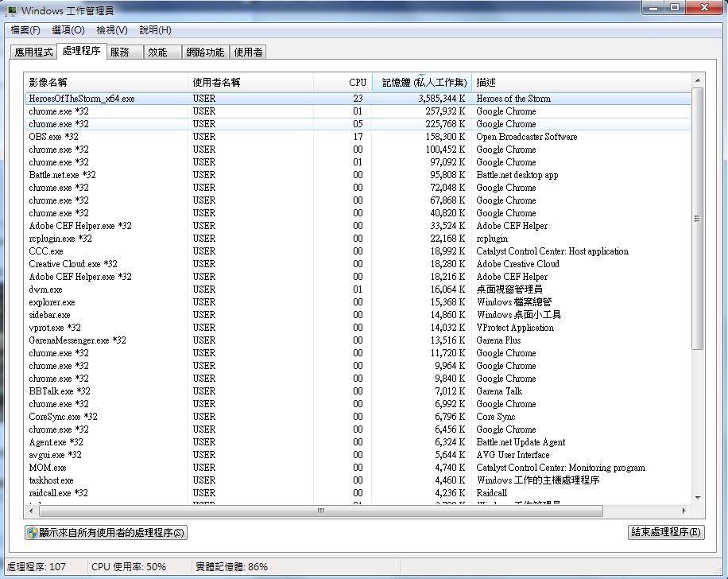Sort by 使用者名稱 column header

point(250,82)
